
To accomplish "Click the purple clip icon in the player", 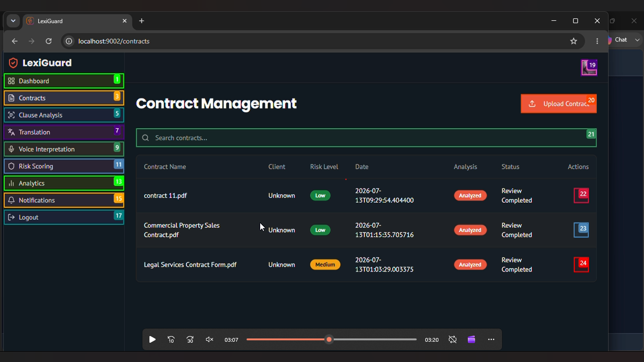I will click(x=471, y=339).
